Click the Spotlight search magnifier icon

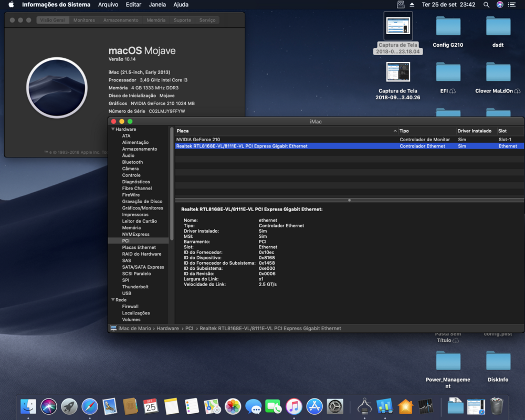click(x=486, y=5)
